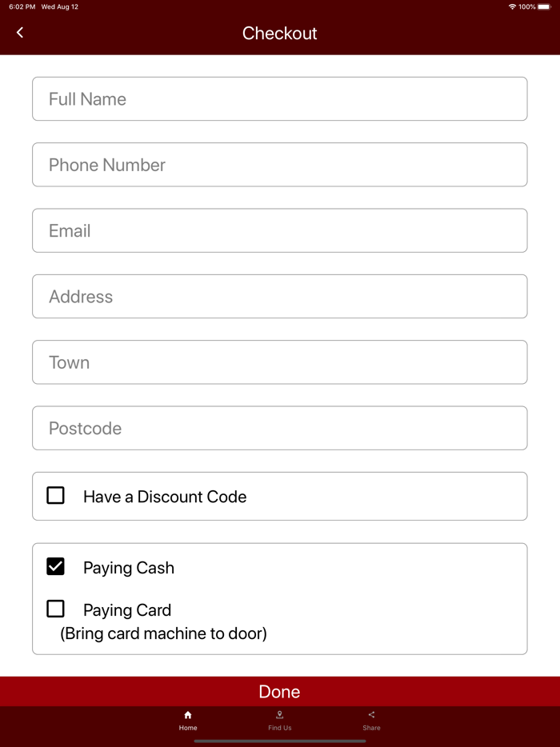Enable the Have a Discount Code checkbox

tap(55, 496)
